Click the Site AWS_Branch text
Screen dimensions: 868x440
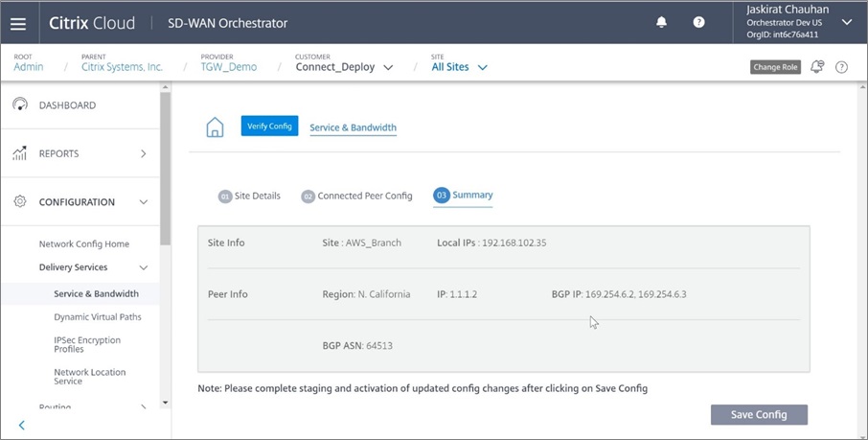(361, 243)
